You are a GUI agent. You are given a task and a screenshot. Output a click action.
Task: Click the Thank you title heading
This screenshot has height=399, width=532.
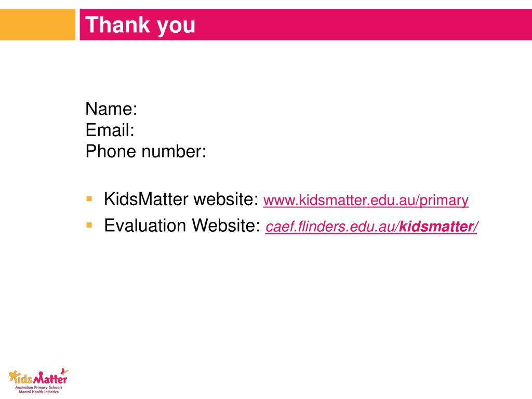pyautogui.click(x=140, y=25)
